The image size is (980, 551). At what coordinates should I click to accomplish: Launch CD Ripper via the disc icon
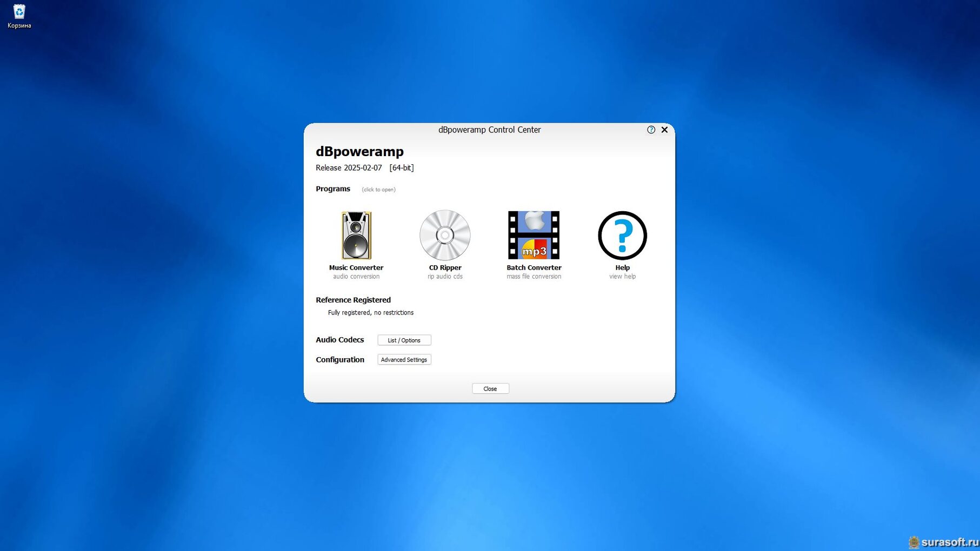click(x=445, y=236)
